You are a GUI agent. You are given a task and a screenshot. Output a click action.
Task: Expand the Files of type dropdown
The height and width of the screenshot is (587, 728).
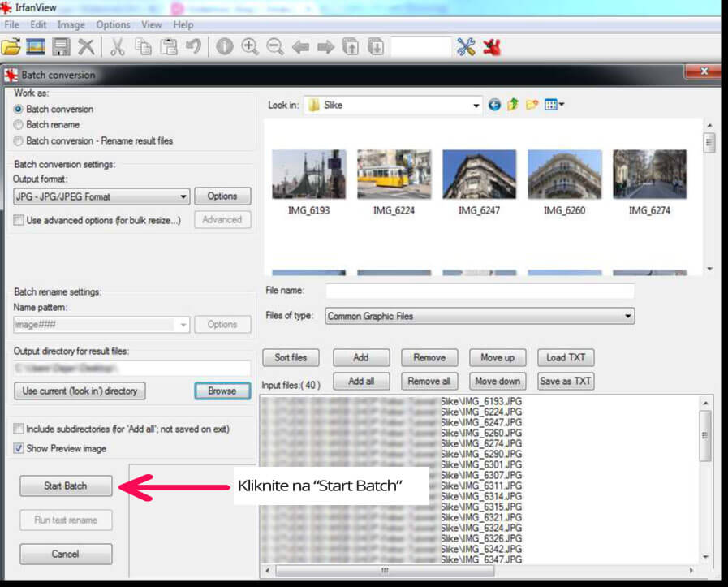tap(480, 317)
